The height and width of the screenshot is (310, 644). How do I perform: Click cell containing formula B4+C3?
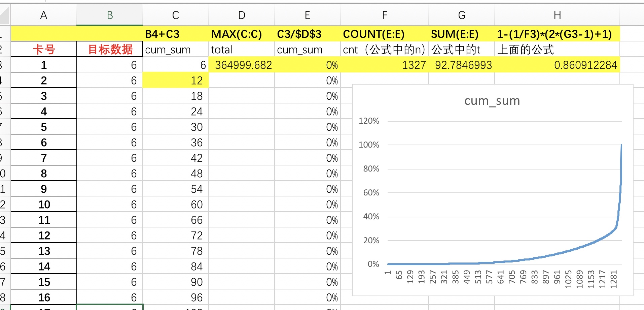pos(176,34)
